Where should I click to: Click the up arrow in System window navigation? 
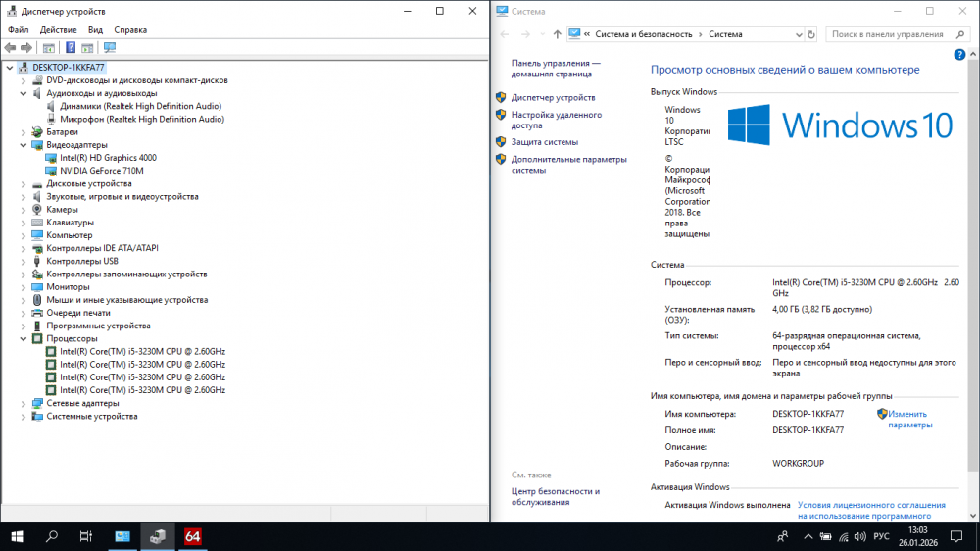pos(558,34)
